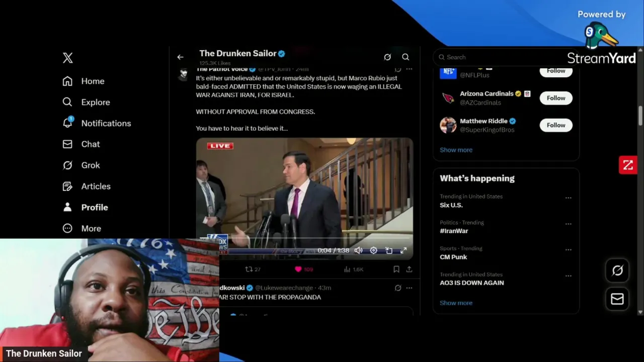Toggle picture-in-picture on the video
Image resolution: width=644 pixels, height=362 pixels.
tap(388, 250)
